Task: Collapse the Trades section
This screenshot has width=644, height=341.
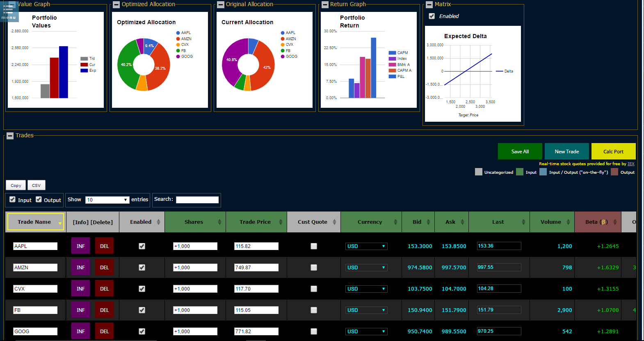Action: (x=10, y=136)
